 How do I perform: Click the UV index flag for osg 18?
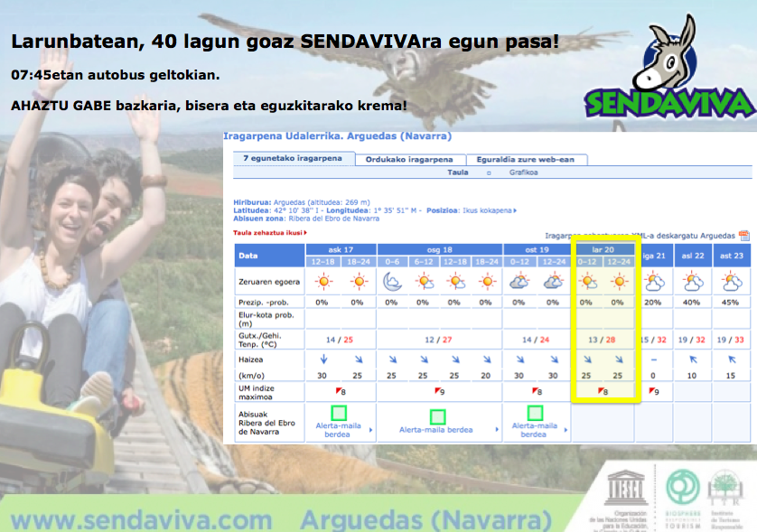coord(439,391)
